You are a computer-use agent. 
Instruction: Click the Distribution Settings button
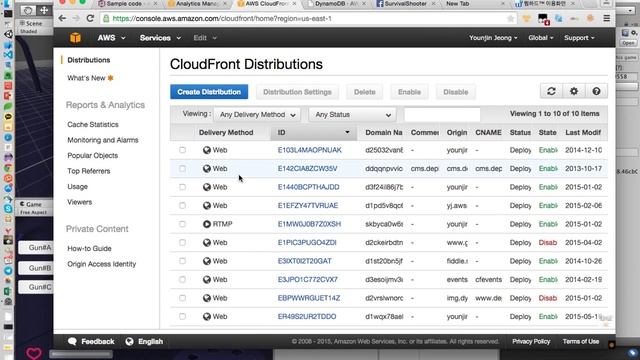[x=297, y=92]
